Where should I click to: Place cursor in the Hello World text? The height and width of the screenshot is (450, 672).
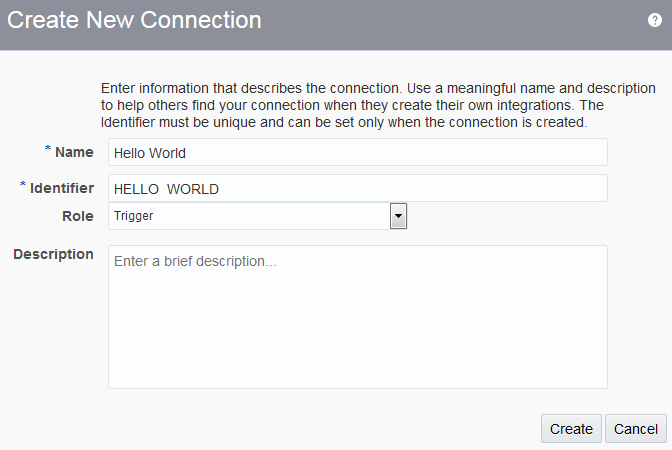click(x=150, y=153)
